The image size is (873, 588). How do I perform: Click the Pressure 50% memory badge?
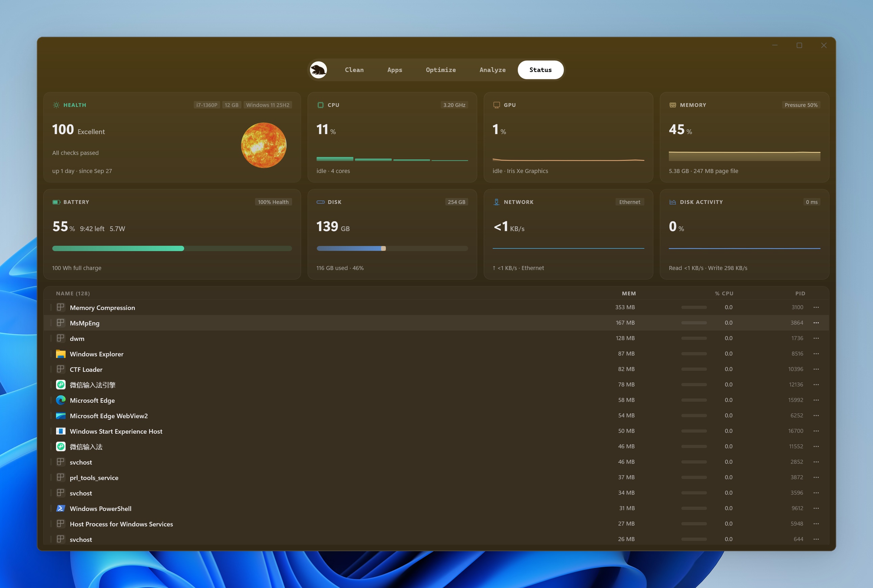(x=801, y=105)
